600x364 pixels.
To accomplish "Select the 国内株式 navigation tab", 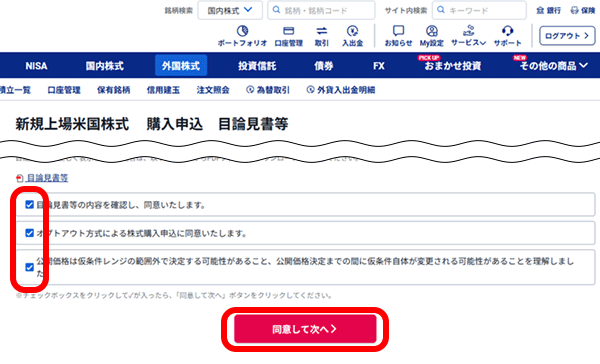I will (x=104, y=66).
